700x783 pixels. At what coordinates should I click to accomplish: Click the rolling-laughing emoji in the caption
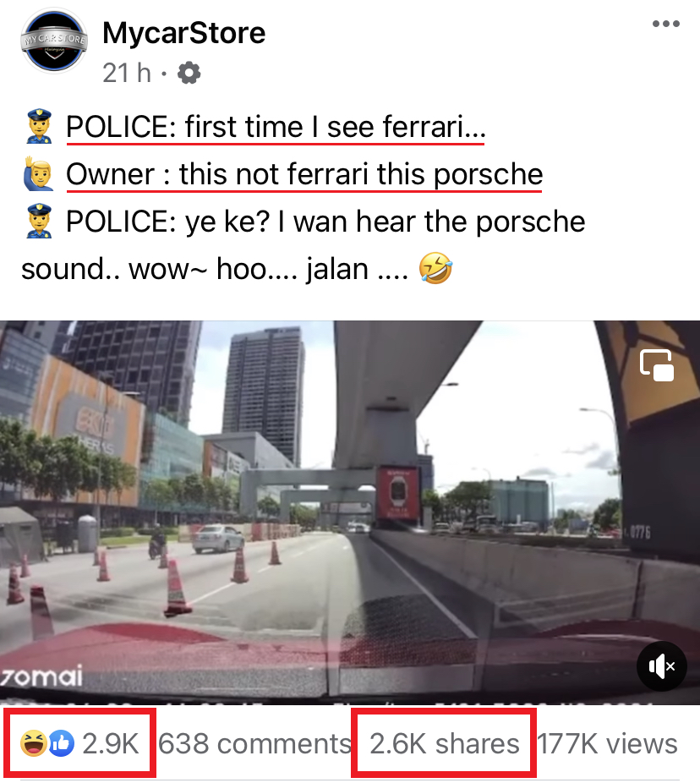(x=435, y=268)
